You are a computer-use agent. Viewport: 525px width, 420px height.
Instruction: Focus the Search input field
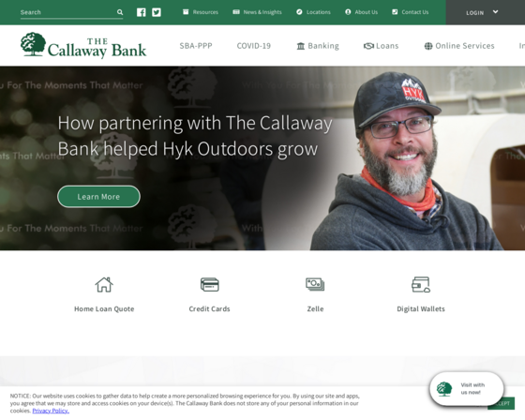tap(67, 12)
